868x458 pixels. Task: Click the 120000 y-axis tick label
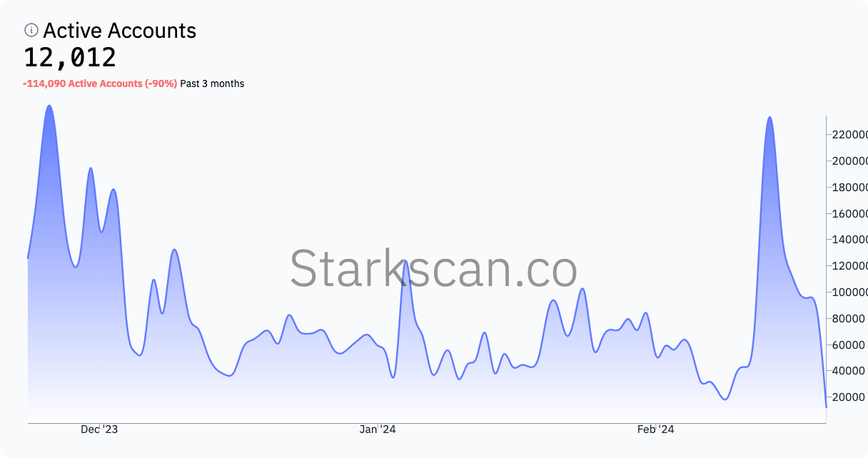tap(849, 266)
